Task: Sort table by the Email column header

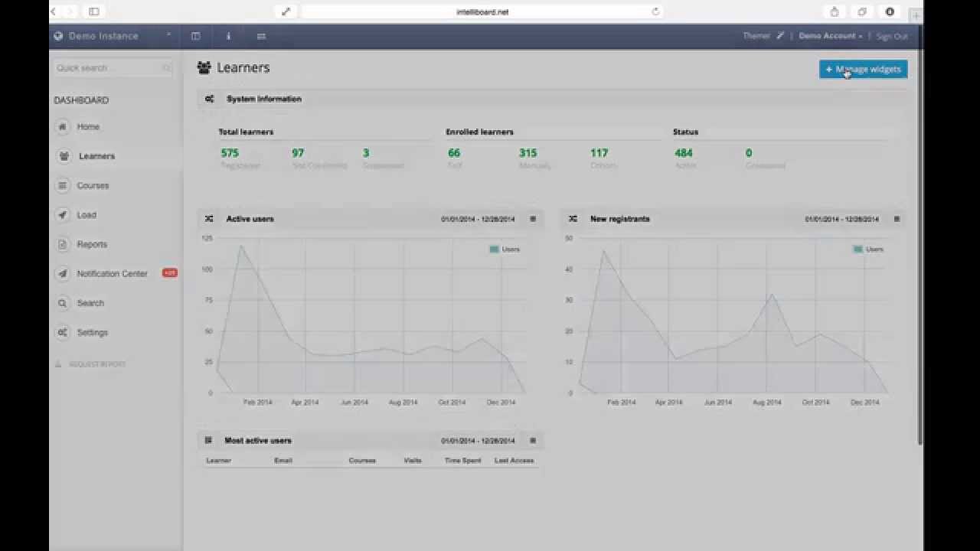Action: (283, 461)
